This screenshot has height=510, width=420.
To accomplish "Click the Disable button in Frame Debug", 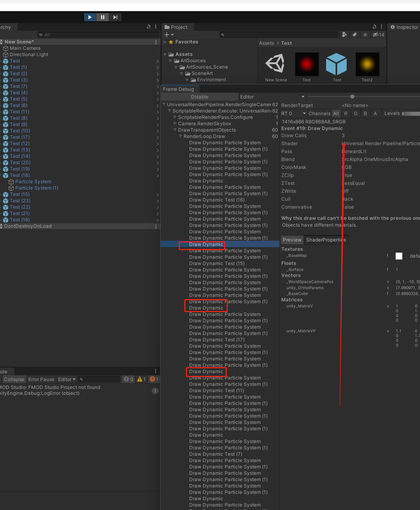I will coord(200,97).
